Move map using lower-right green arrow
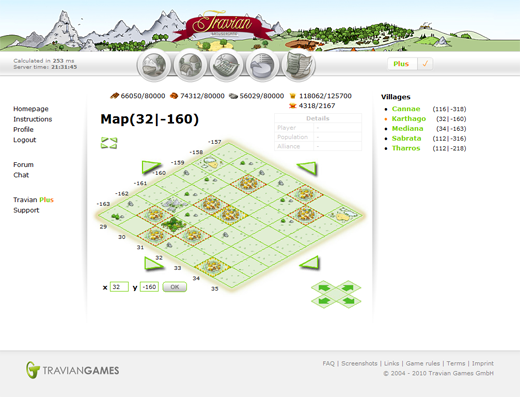 click(310, 263)
